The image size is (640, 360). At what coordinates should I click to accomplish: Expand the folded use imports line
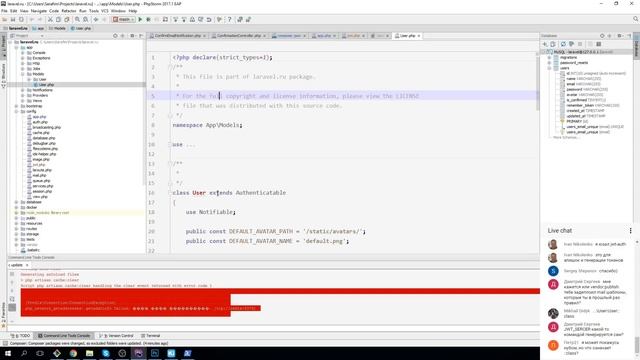[x=170, y=144]
